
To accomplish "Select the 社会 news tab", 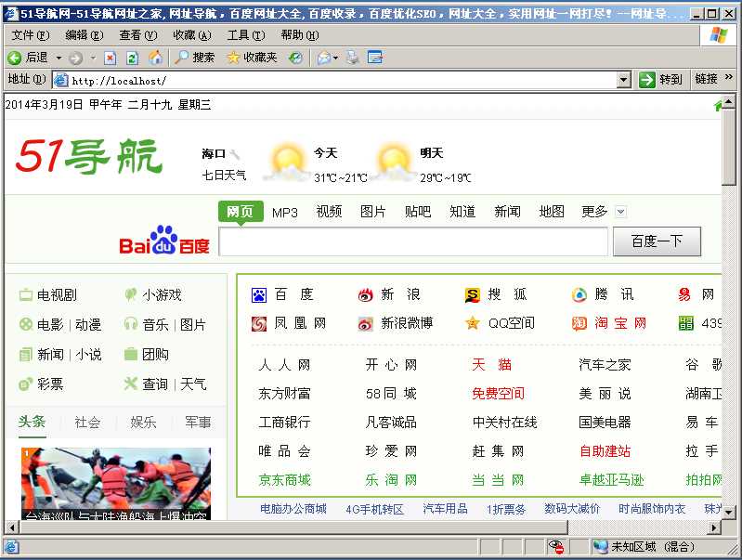I will click(87, 423).
